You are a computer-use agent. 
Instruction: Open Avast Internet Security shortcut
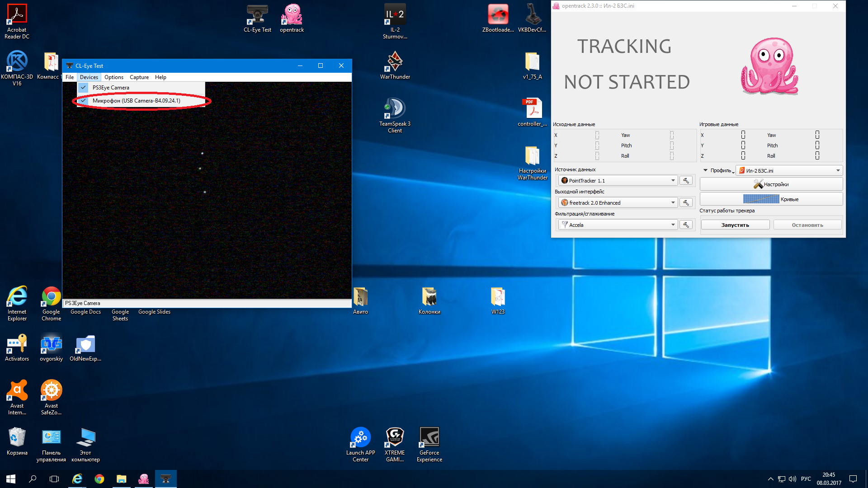17,397
